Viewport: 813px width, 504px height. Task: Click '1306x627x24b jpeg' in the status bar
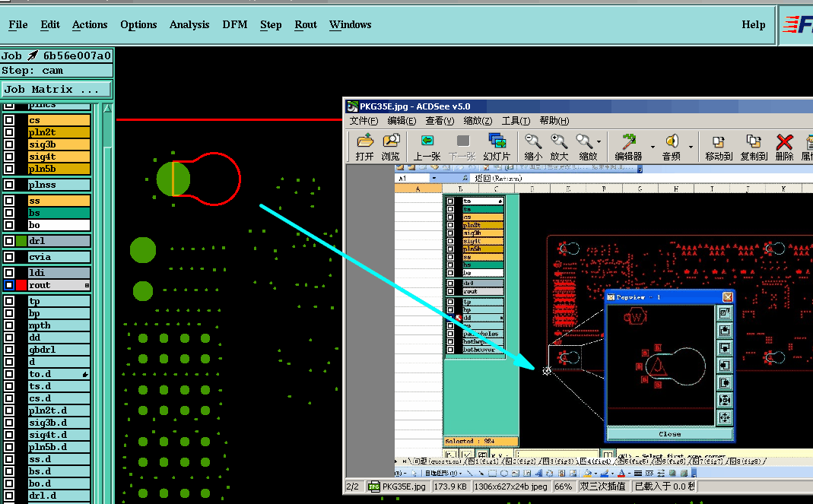pyautogui.click(x=510, y=487)
